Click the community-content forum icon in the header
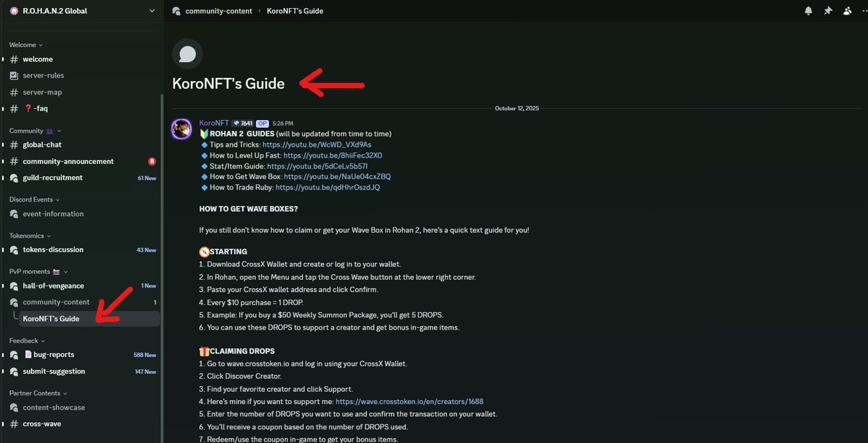The image size is (868, 443). 176,11
